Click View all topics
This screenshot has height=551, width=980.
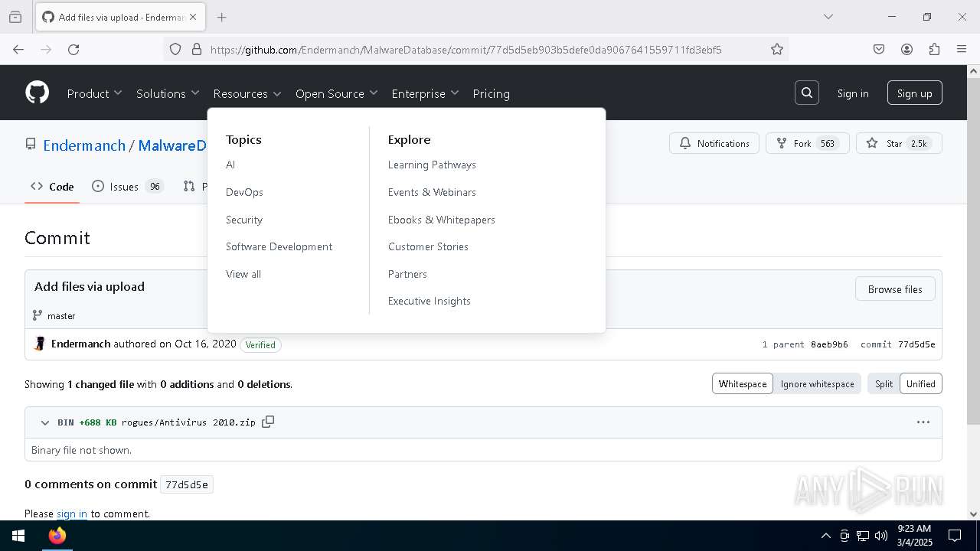[x=243, y=274]
